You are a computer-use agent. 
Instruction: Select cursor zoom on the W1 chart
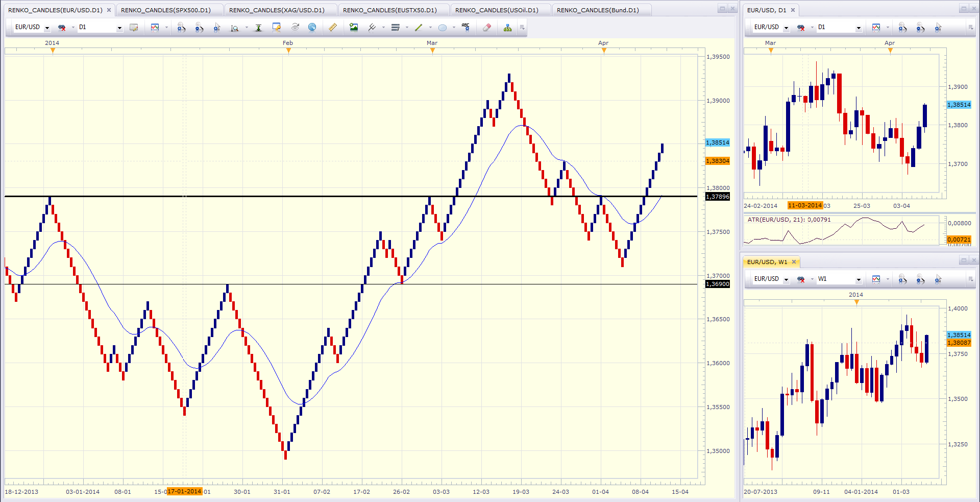[x=938, y=279]
